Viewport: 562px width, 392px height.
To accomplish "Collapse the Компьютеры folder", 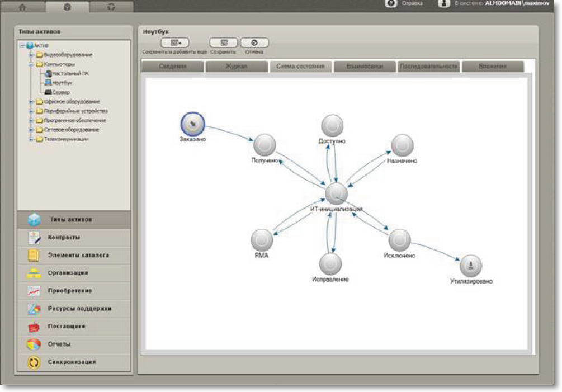I will click(31, 64).
